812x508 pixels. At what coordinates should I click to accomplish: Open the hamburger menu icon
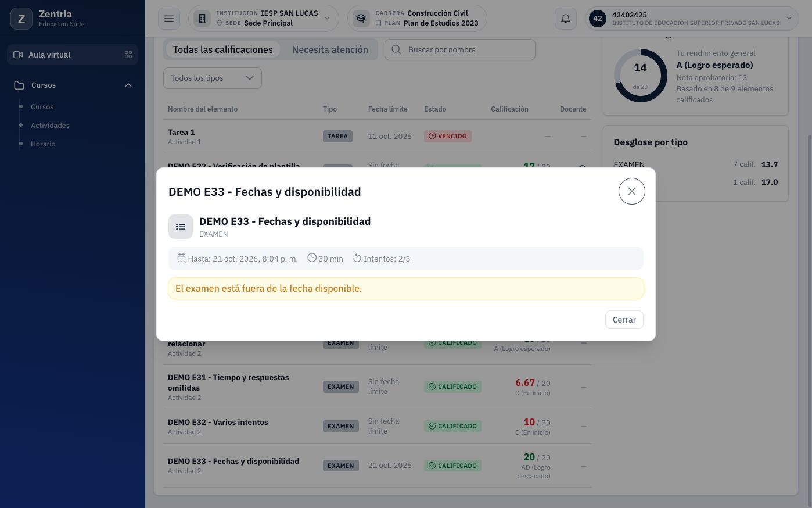coord(169,19)
